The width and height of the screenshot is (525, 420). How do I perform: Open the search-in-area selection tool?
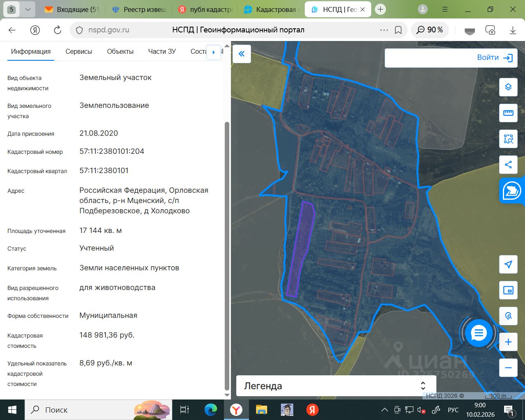click(508, 139)
